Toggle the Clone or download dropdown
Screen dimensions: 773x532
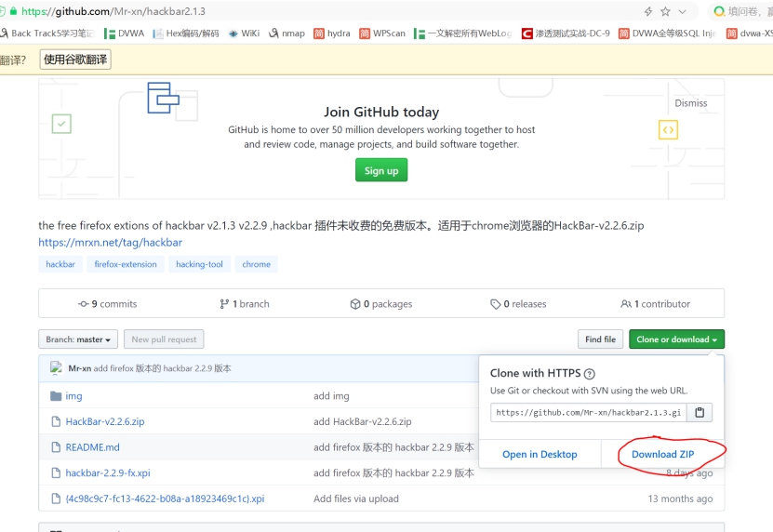click(x=676, y=339)
